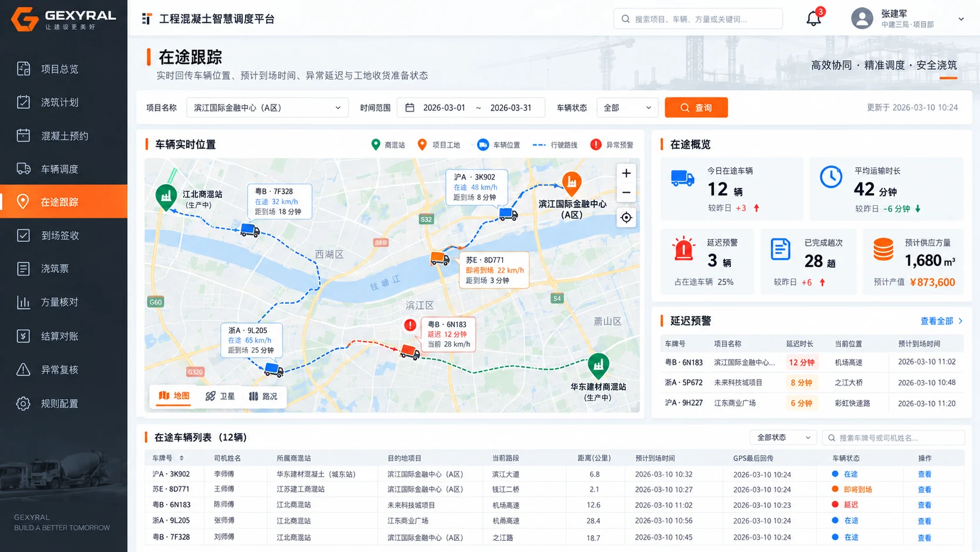The height and width of the screenshot is (552, 980).
Task: Recenter map with the locate icon
Action: (x=626, y=218)
